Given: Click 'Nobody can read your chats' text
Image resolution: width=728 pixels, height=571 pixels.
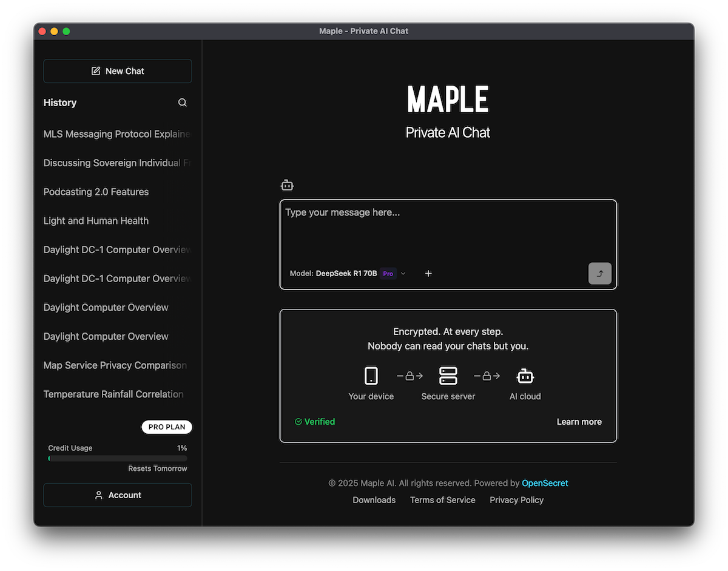Looking at the screenshot, I should 448,346.
